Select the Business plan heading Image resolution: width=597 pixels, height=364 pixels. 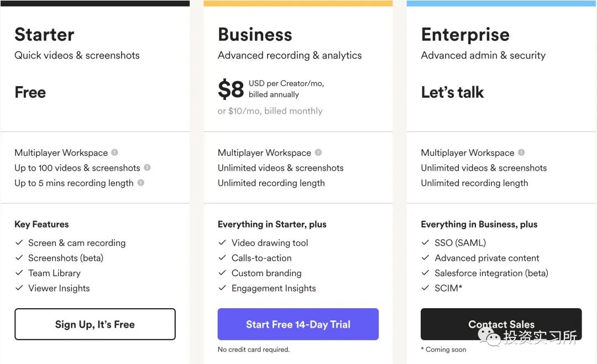click(x=255, y=34)
